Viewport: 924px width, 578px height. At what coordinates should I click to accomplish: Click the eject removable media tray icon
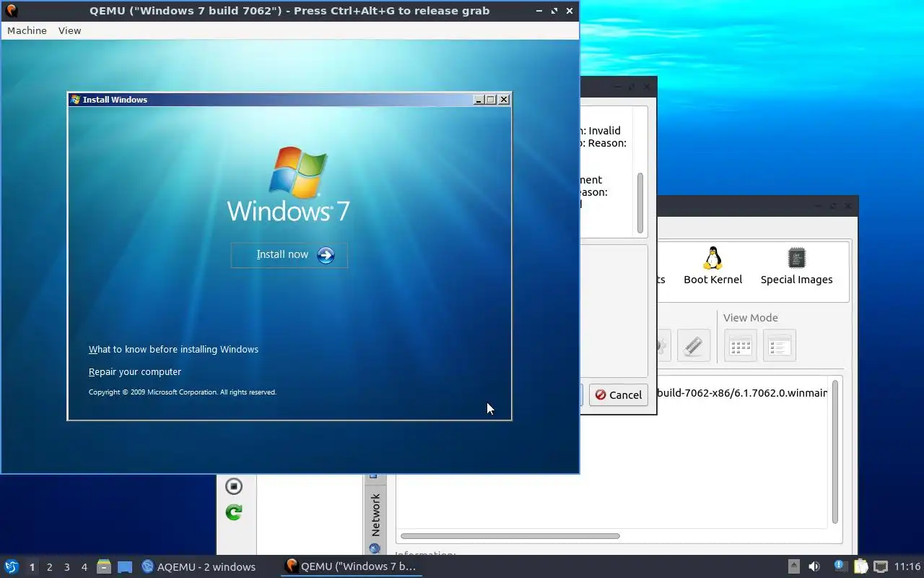793,566
